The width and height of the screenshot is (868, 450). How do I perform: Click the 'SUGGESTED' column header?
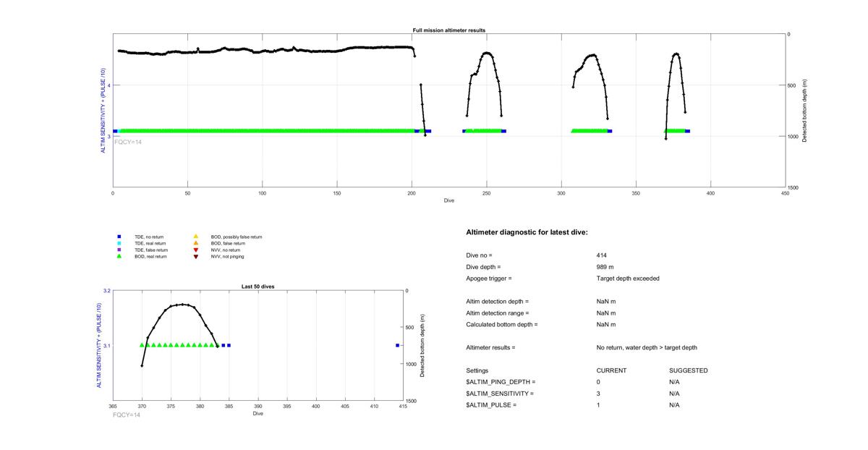(689, 370)
